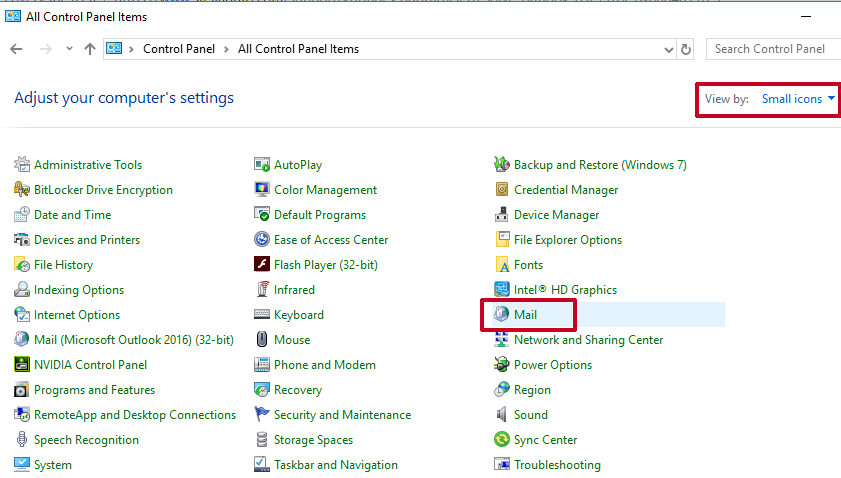Open the Device Manager icon
The image size is (841, 478).
501,215
